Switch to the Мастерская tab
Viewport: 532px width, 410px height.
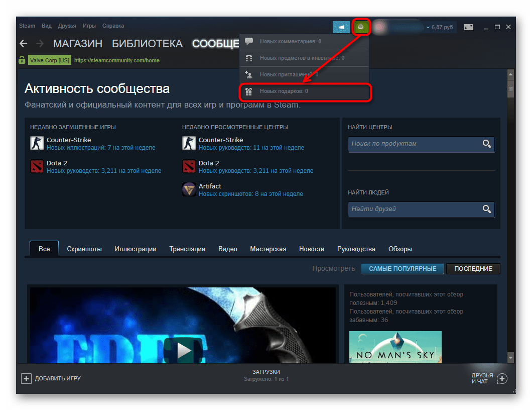tap(268, 249)
